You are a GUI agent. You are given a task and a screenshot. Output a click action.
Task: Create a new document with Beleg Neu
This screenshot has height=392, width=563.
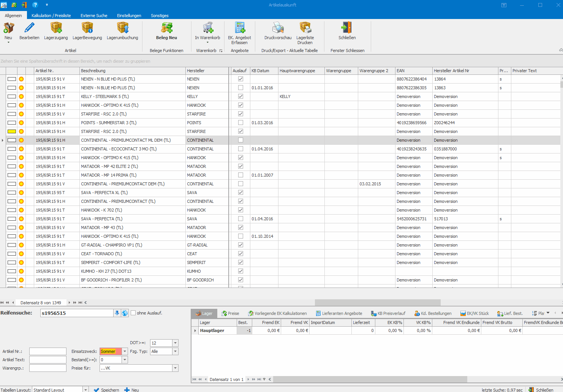[166, 28]
